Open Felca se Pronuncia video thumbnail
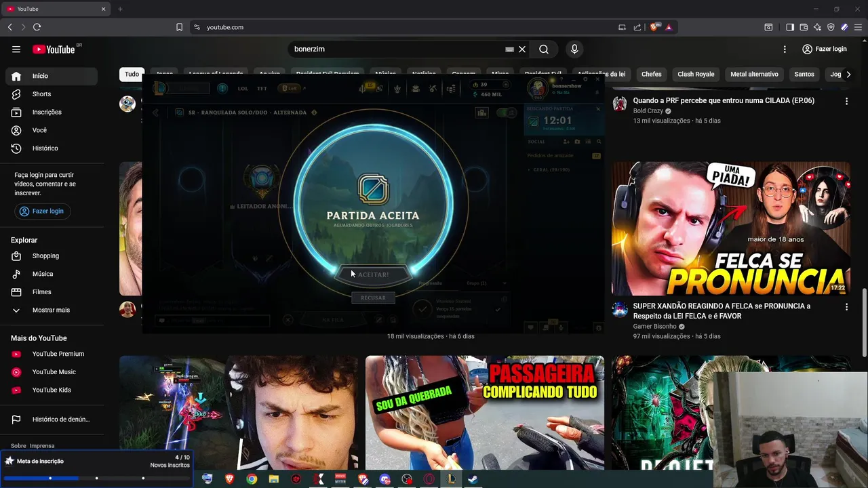The height and width of the screenshot is (488, 868). coord(730,229)
